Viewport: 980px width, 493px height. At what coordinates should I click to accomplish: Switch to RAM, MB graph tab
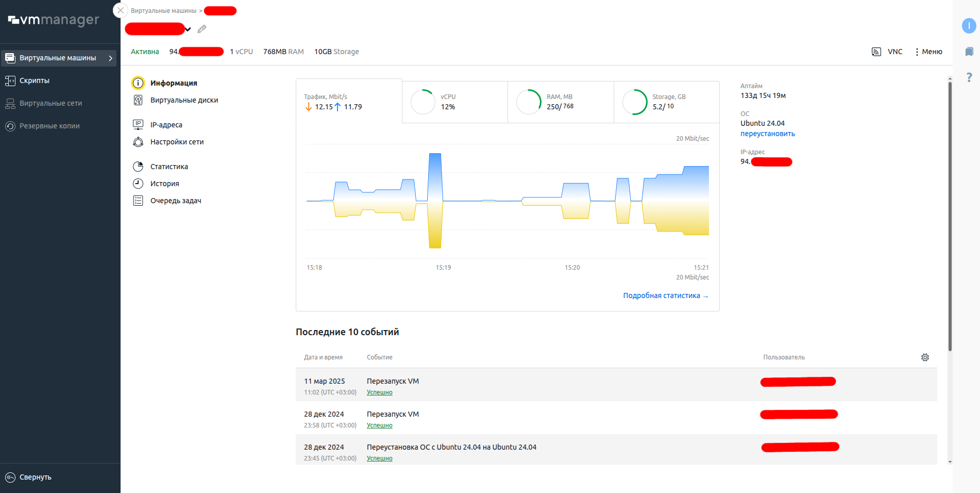click(560, 102)
